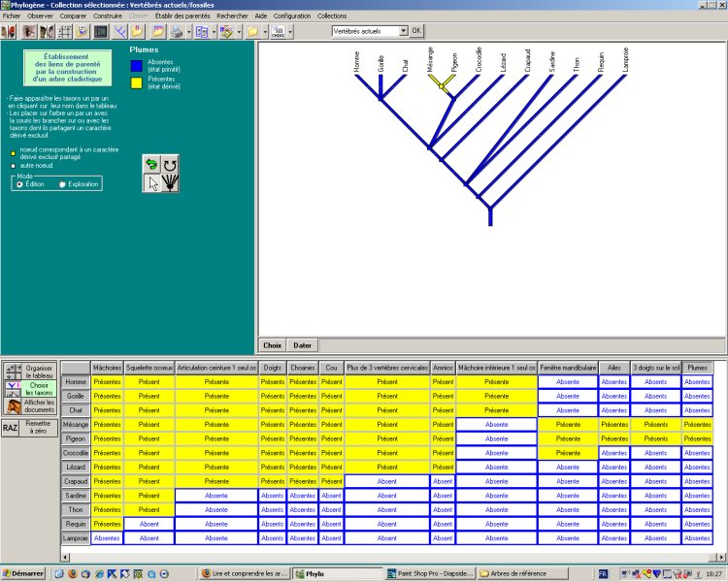
Task: Click the yellow Présentes color swatch
Action: [x=137, y=82]
